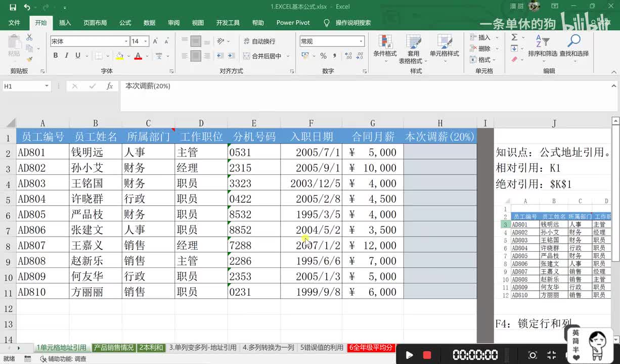Undo the last action
Viewport: 620px width, 364px height.
coord(27,7)
